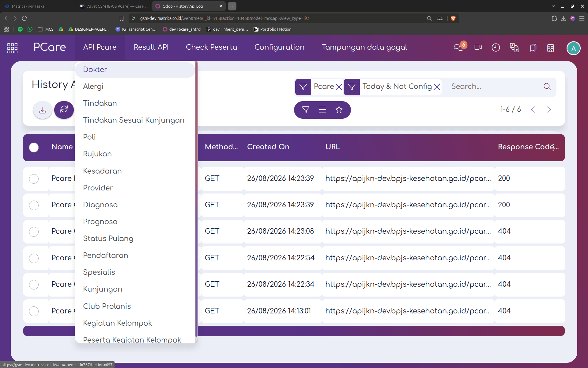Click the browser address bar URL

click(x=224, y=18)
